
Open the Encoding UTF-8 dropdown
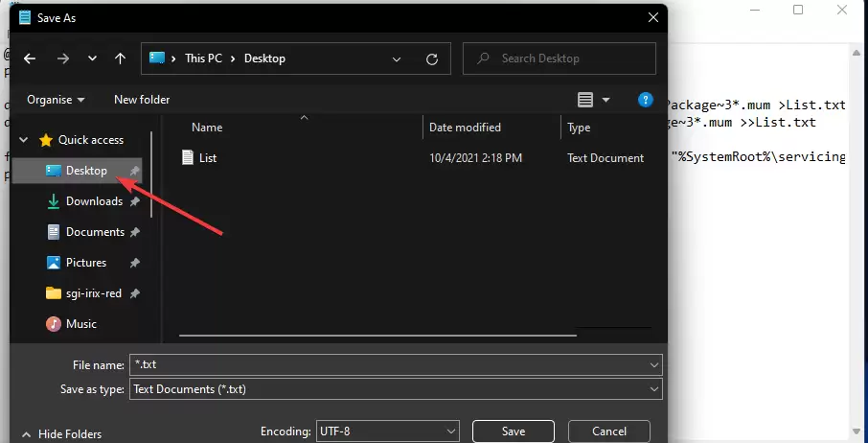pos(387,431)
